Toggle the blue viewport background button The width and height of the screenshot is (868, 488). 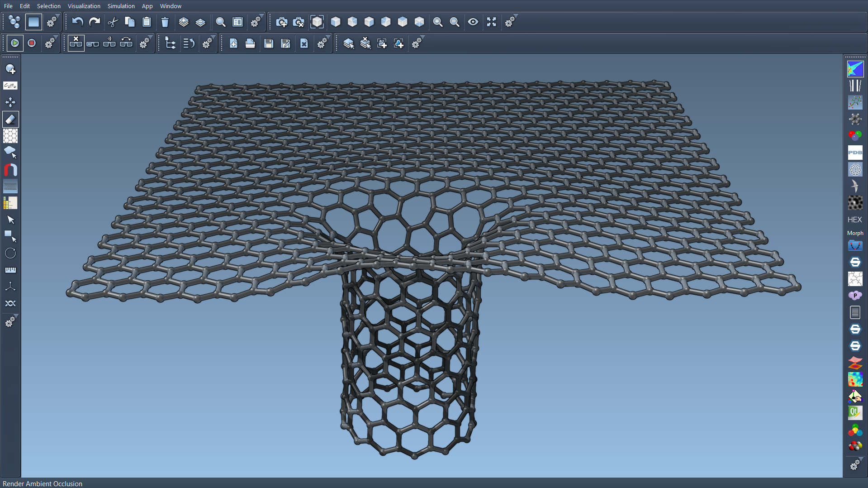coord(33,22)
